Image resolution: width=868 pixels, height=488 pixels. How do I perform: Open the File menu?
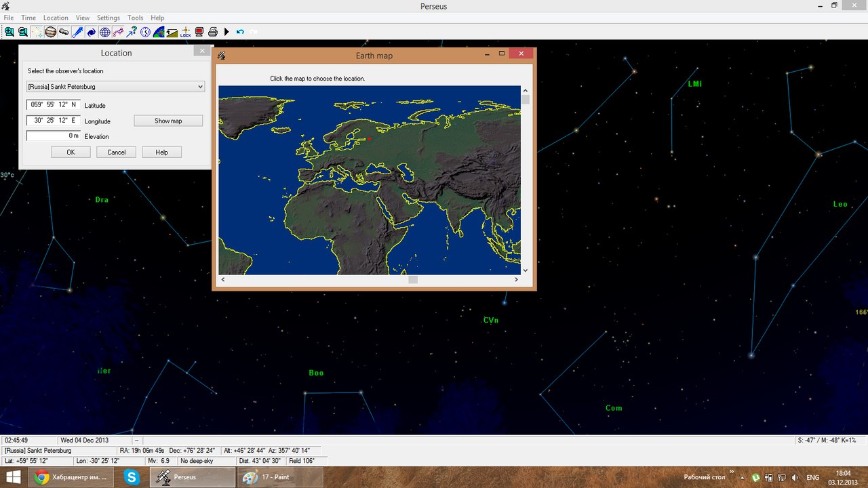tap(9, 18)
